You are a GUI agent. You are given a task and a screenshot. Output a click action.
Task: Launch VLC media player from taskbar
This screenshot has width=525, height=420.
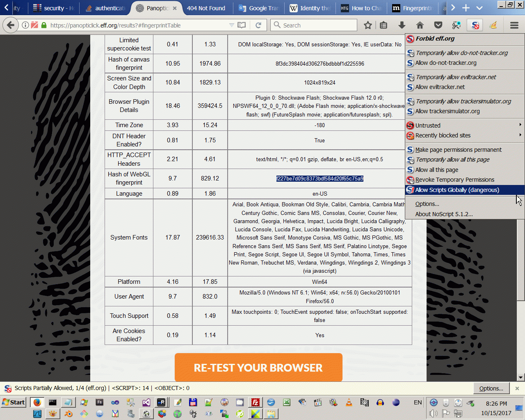349,402
